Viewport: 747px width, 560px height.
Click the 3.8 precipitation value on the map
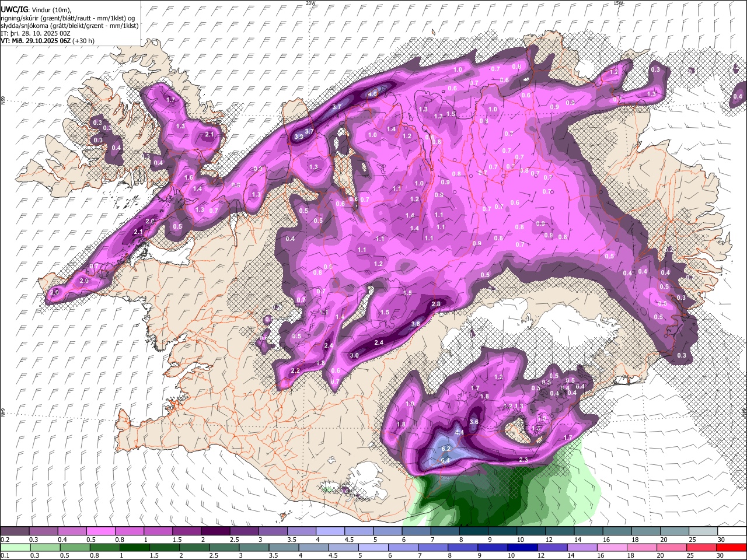(416, 324)
